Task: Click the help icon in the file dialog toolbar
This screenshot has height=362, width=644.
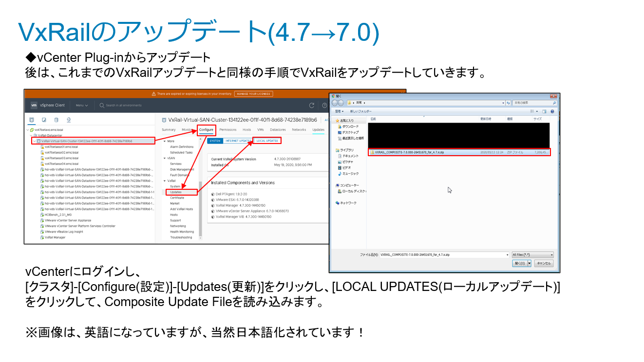Action: (552, 111)
